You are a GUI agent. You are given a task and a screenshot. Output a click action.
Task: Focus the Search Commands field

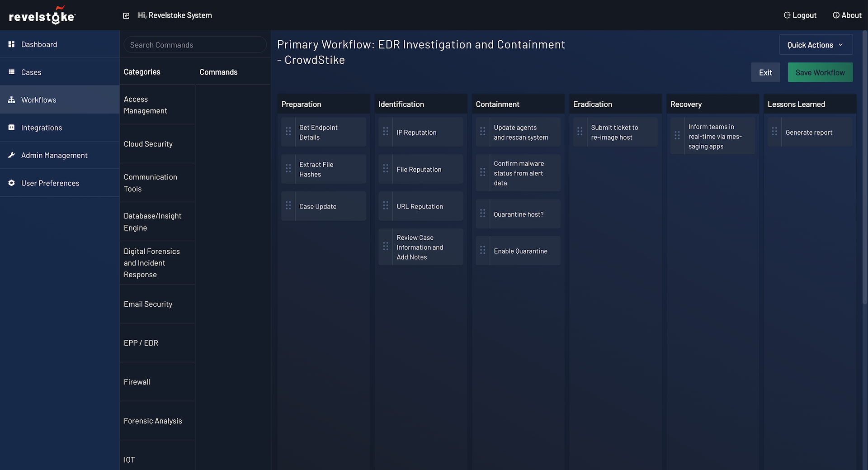pos(195,45)
